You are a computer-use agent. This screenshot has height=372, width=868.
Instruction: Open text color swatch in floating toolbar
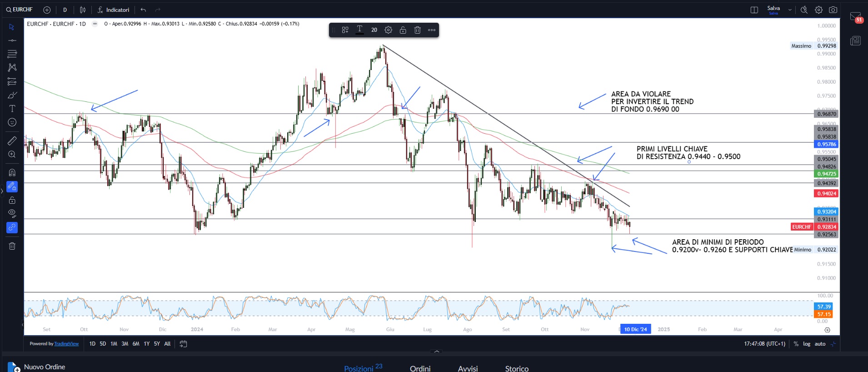(359, 30)
